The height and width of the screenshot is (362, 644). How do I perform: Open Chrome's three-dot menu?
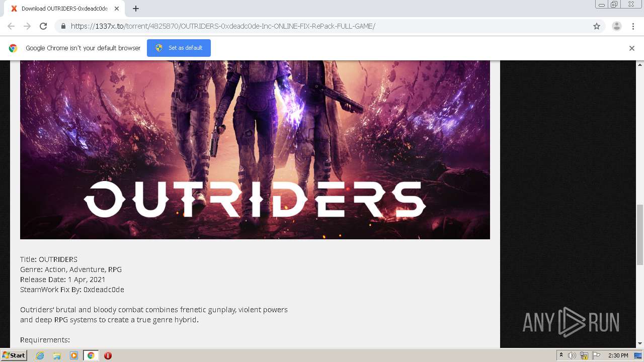click(633, 26)
